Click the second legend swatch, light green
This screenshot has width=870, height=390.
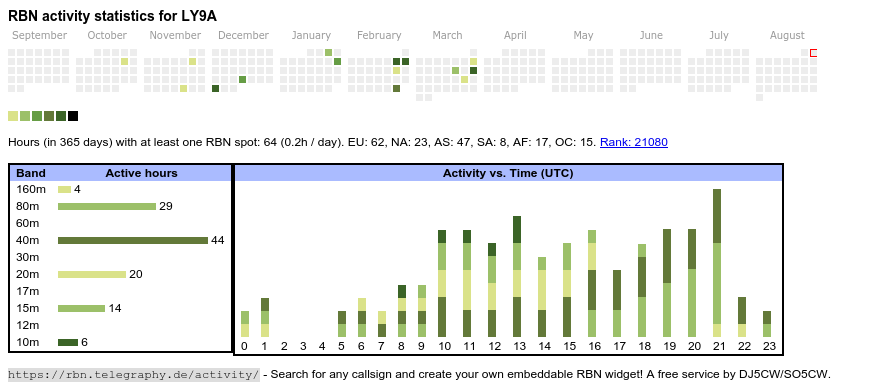[25, 116]
